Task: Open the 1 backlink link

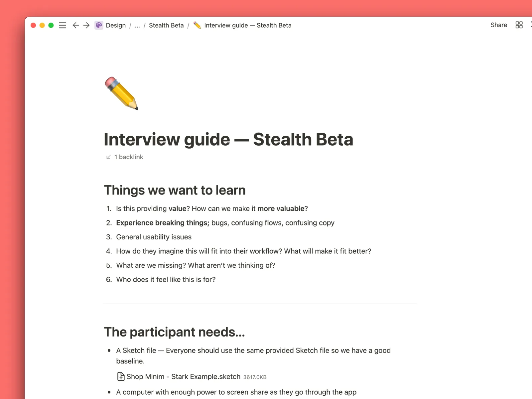Action: [129, 157]
